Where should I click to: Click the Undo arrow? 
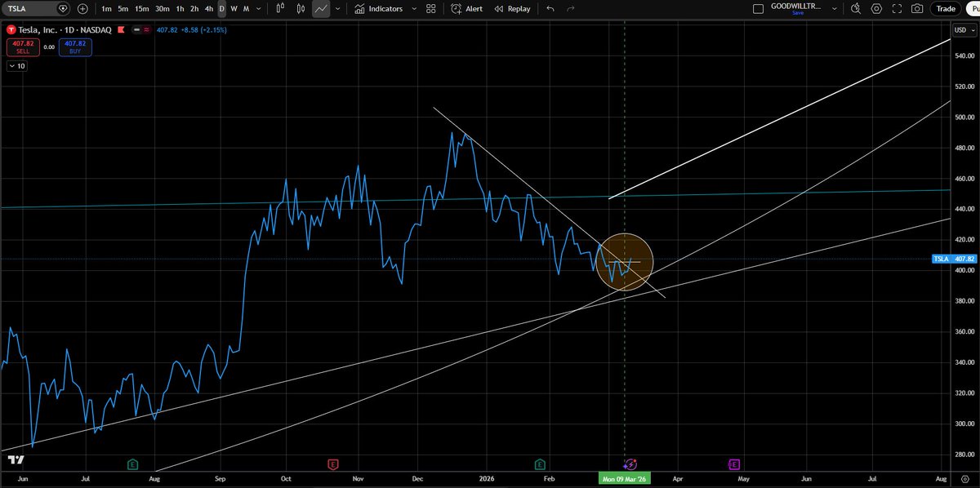[x=550, y=9]
